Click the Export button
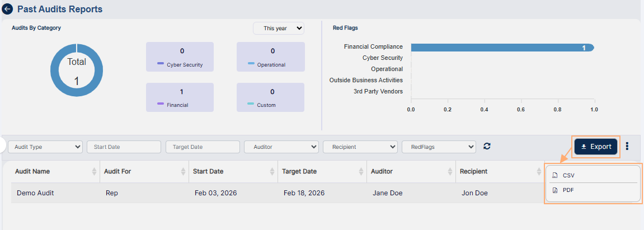This screenshot has width=644, height=230. 596,147
